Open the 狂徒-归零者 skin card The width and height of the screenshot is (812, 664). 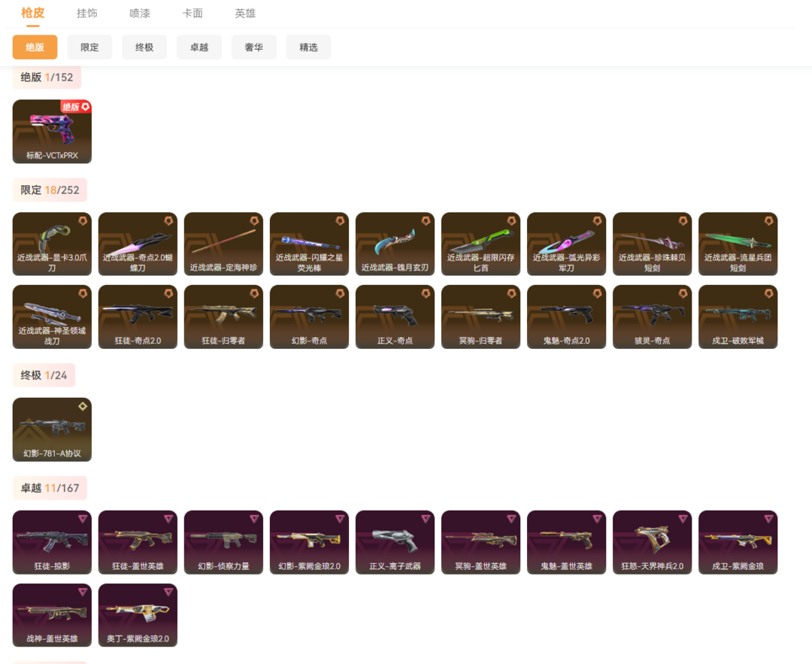224,317
